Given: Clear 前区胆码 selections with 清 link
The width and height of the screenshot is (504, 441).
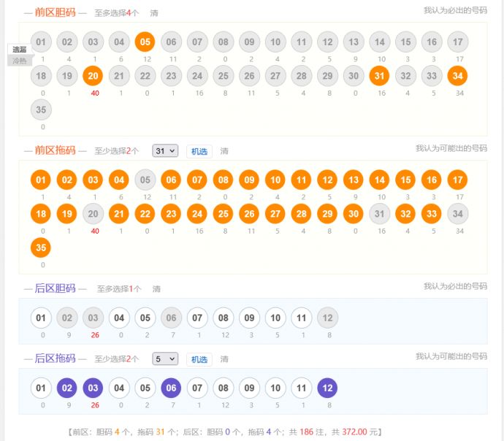Looking at the screenshot, I should [x=154, y=13].
